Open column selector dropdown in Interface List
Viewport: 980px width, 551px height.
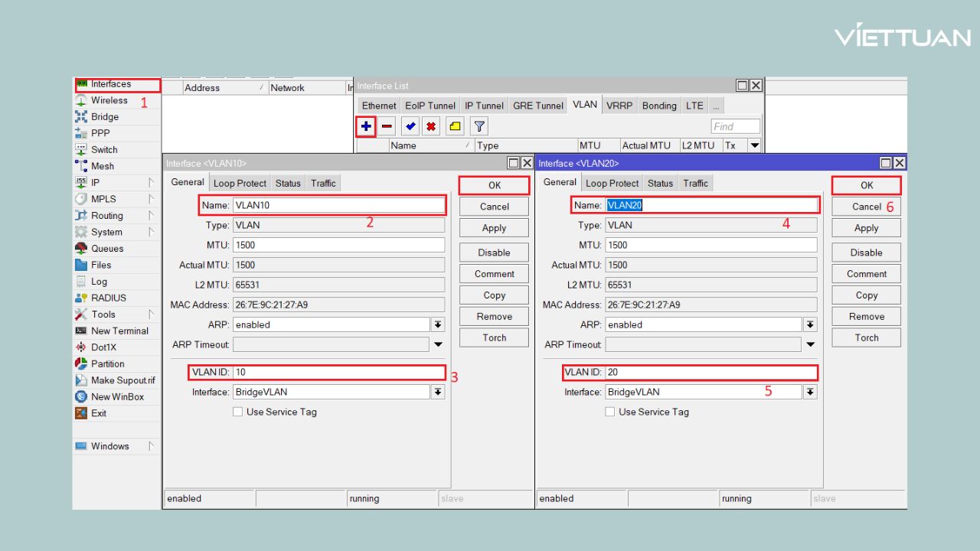(754, 145)
